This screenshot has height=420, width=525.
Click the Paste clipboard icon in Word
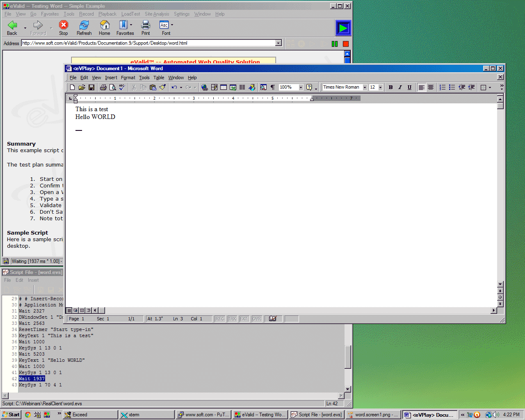tap(153, 87)
